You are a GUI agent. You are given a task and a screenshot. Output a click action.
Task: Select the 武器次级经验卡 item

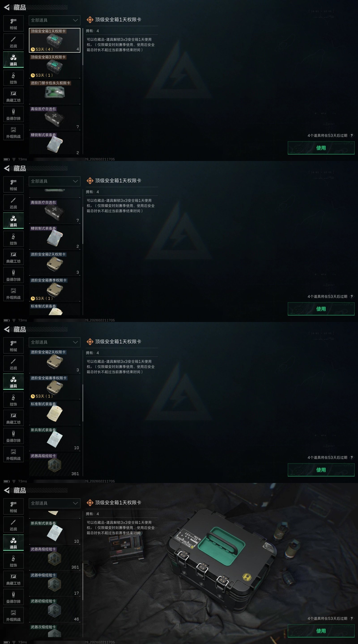(55, 631)
